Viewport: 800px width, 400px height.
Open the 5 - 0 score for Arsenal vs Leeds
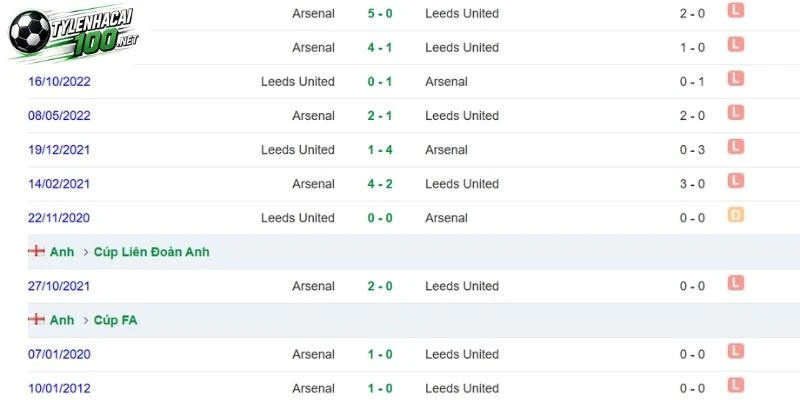tap(380, 13)
